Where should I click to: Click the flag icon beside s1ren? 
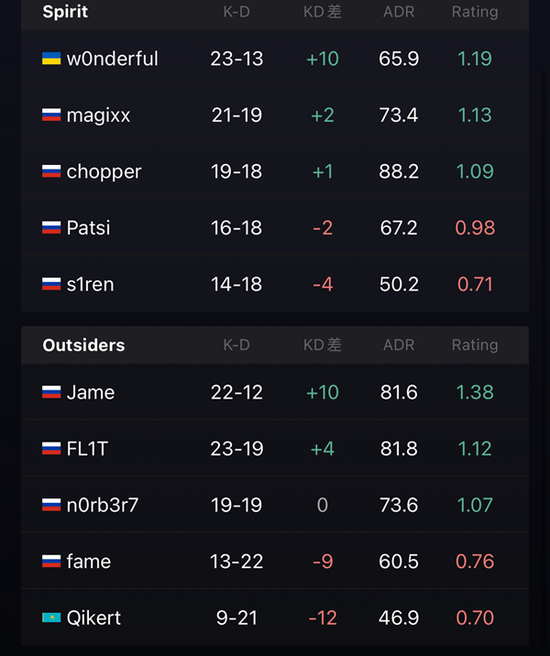click(51, 284)
